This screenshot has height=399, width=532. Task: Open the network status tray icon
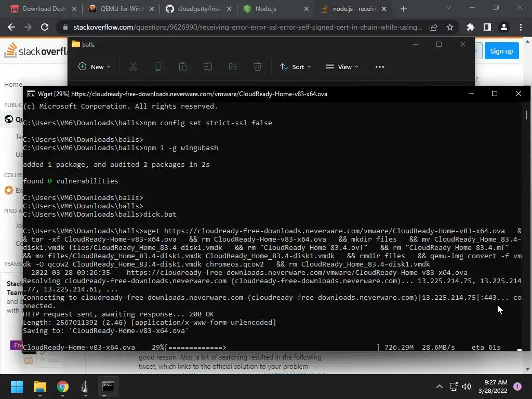point(454,387)
